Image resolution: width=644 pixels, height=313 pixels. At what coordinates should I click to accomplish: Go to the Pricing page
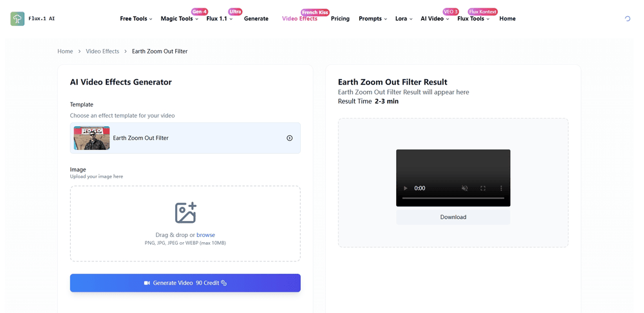click(x=340, y=19)
